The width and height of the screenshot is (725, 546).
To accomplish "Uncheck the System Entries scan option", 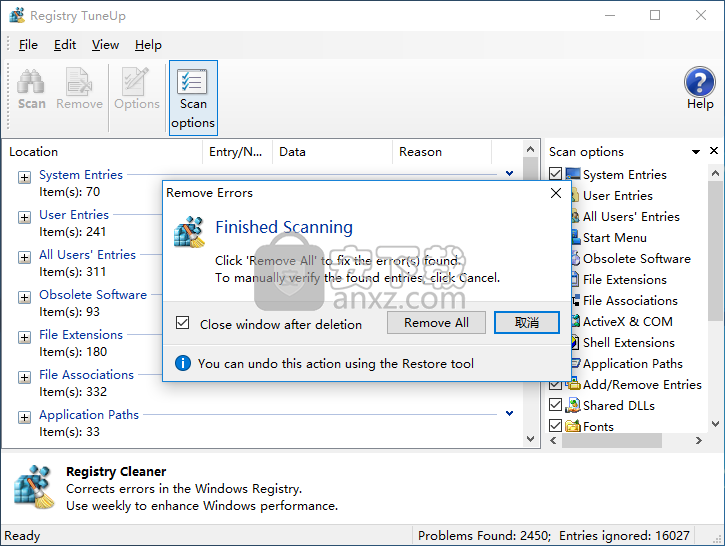I will coord(556,174).
